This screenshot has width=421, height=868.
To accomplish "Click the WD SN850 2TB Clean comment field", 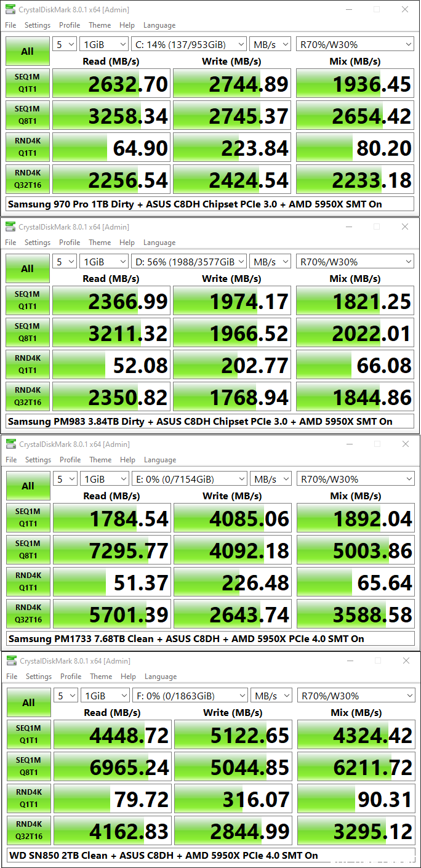I will (x=211, y=855).
